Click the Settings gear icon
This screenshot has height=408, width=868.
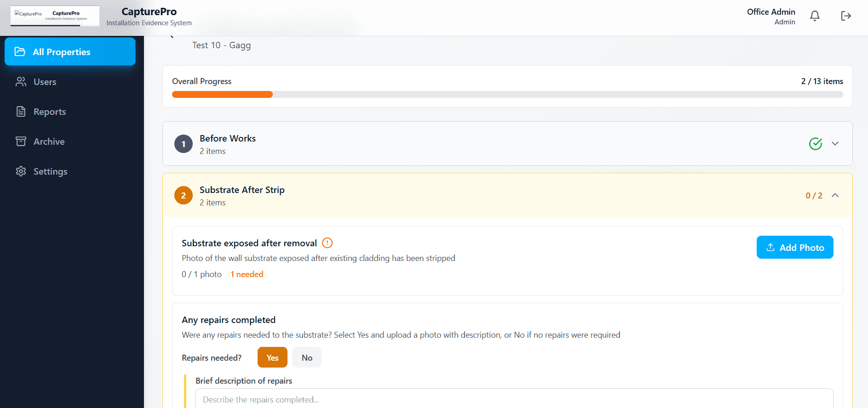coord(21,171)
